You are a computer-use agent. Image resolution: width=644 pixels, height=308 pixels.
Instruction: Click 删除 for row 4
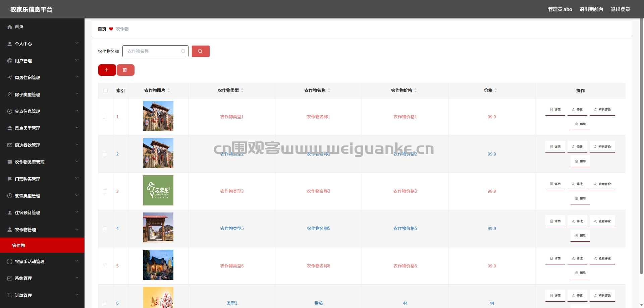[580, 236]
